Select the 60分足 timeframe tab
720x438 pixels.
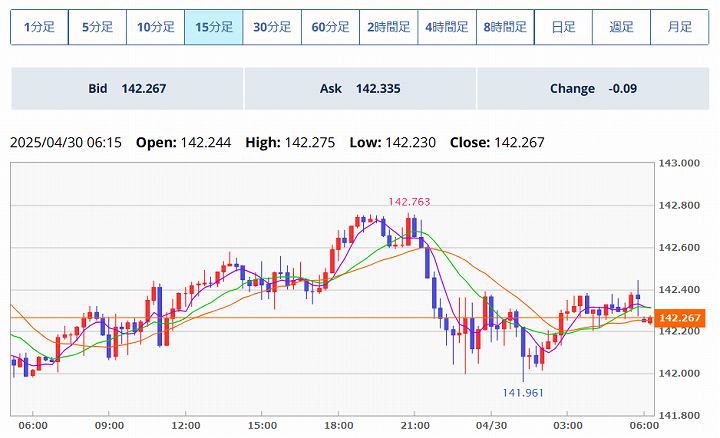(x=330, y=27)
